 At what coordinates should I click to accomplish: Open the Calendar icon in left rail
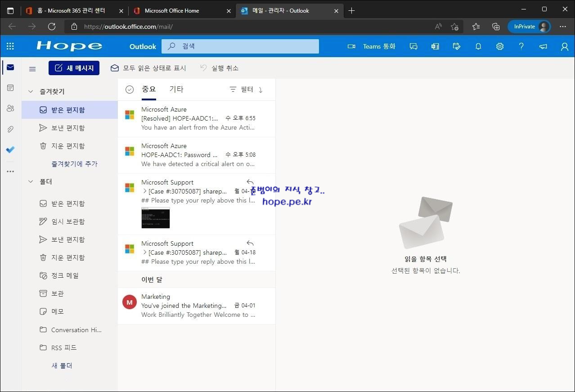[x=10, y=88]
